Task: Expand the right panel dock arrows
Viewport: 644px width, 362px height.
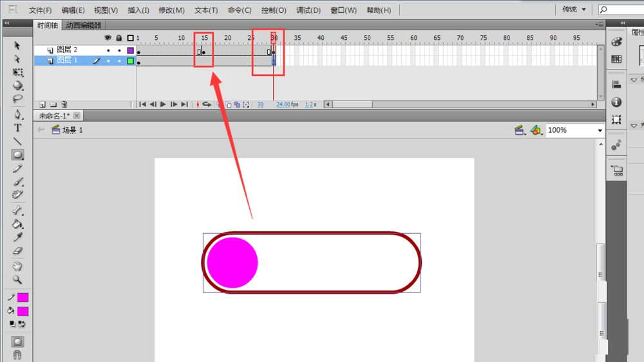Action: [623, 23]
